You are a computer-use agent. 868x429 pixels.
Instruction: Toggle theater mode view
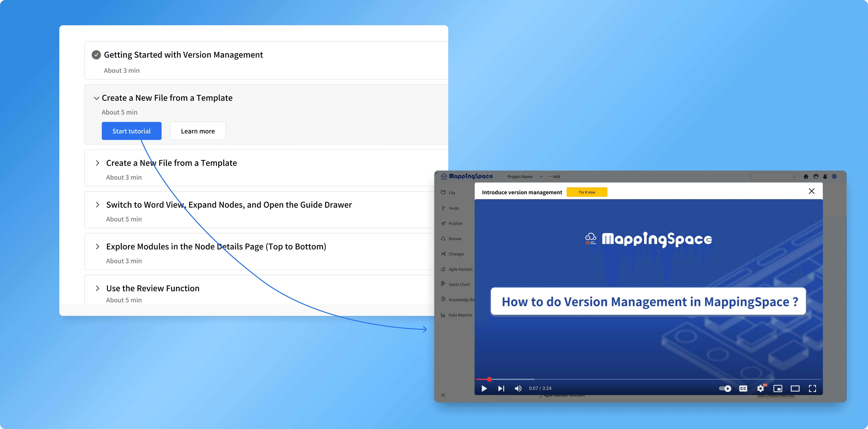click(795, 389)
